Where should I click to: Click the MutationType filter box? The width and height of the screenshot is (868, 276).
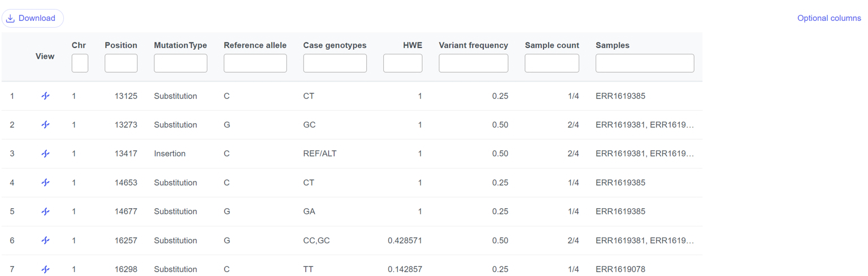180,63
